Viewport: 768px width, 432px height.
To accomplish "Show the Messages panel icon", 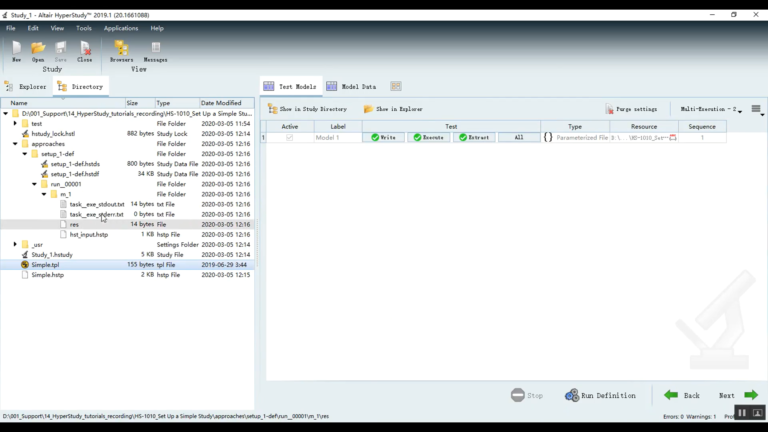I will click(x=155, y=51).
